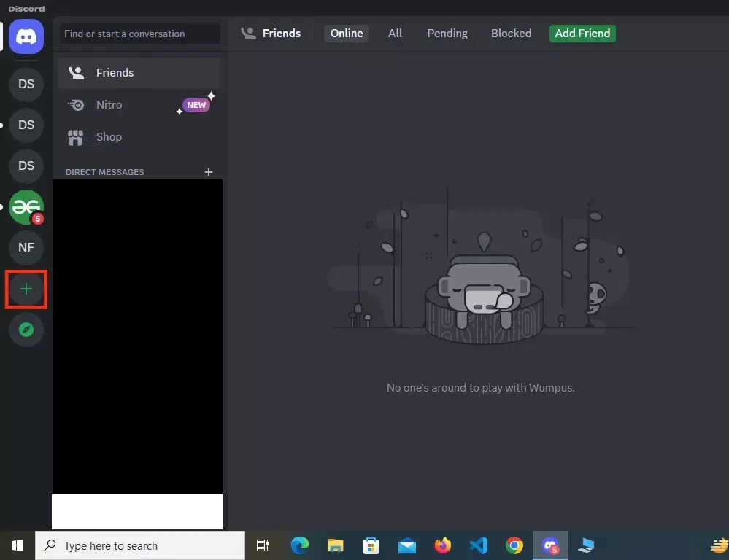Open the Windows Start menu

(18, 545)
